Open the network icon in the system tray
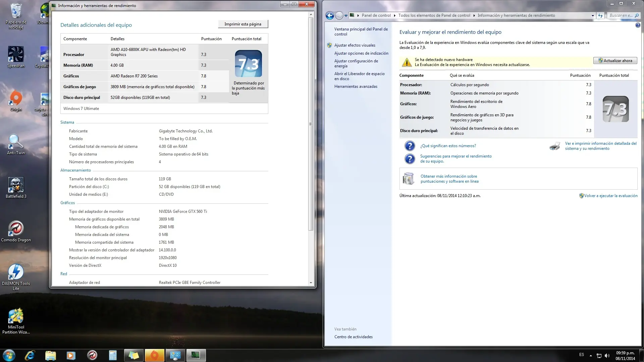The image size is (644, 362). click(x=599, y=356)
